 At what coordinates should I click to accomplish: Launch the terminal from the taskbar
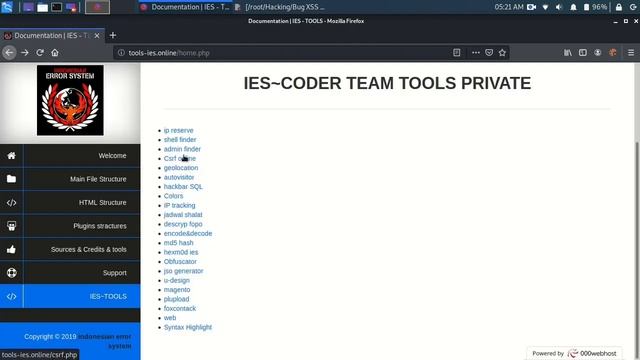pyautogui.click(x=56, y=7)
